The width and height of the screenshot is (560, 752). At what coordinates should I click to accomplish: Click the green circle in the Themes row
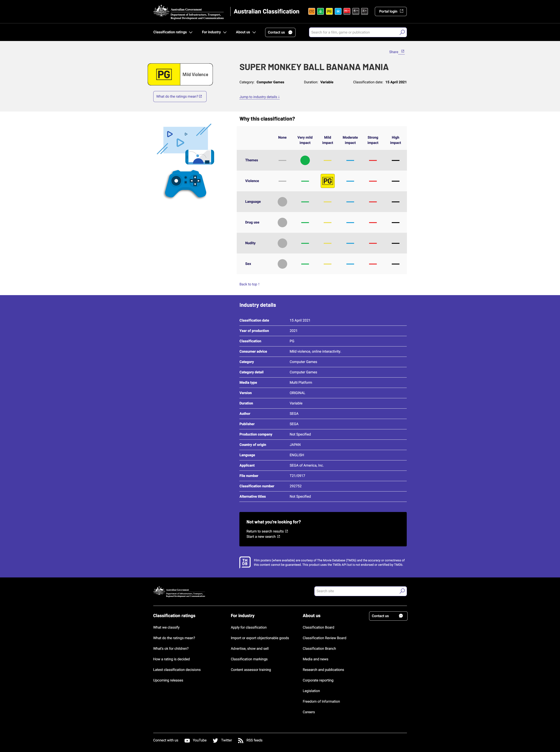tap(305, 160)
